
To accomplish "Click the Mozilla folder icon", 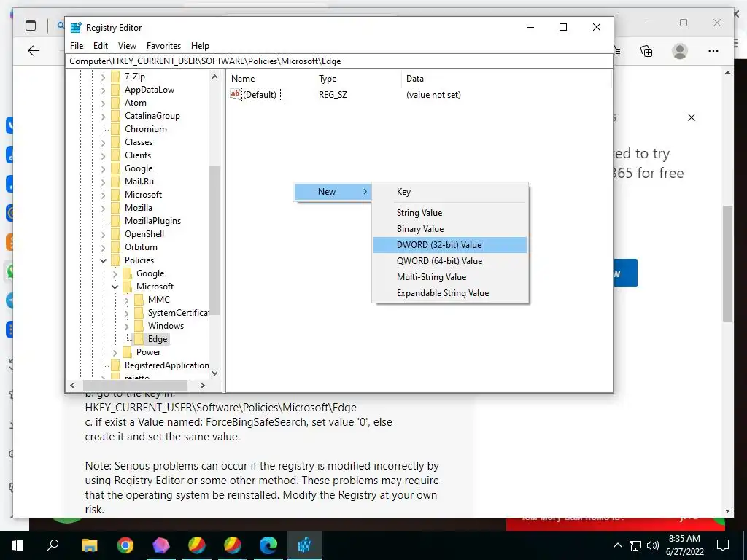I will coord(116,208).
